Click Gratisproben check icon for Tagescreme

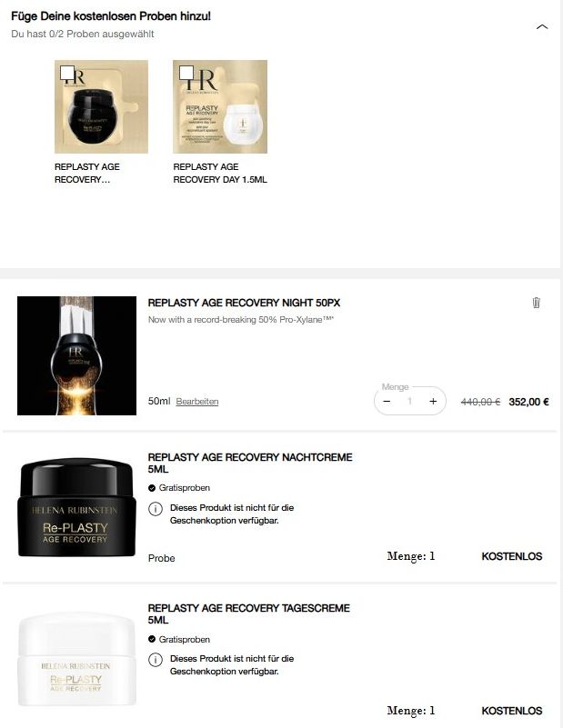[x=151, y=639]
